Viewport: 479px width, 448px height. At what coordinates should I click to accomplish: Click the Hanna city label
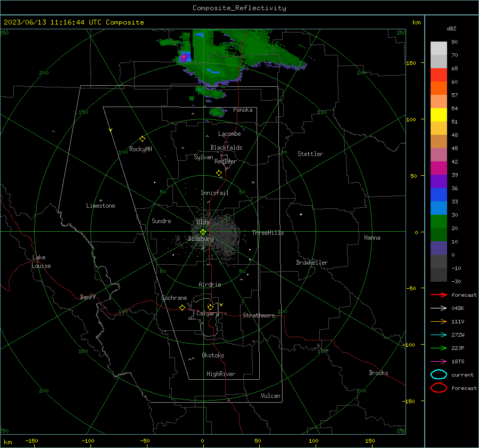(x=372, y=238)
